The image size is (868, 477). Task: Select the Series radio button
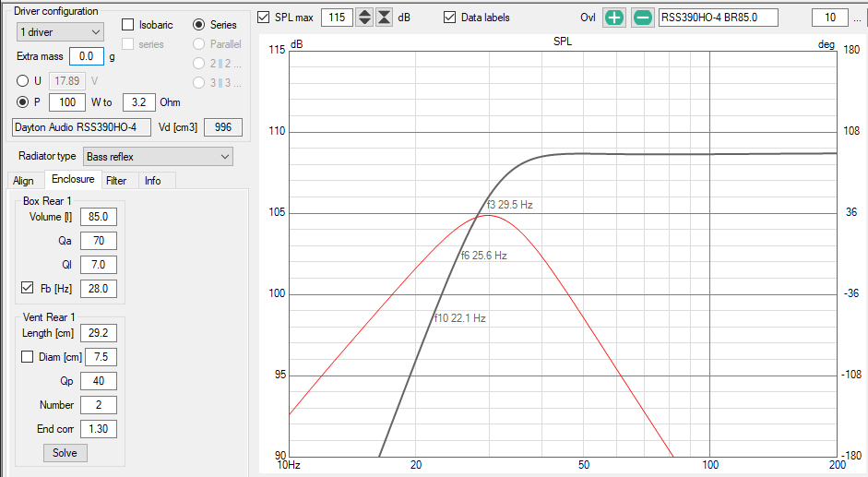tap(198, 24)
